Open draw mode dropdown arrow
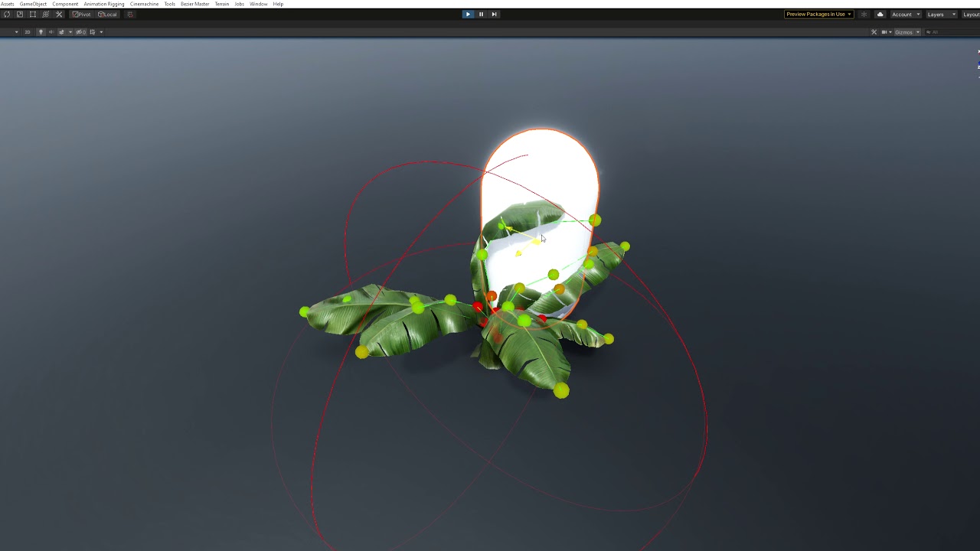980x551 pixels. click(x=16, y=32)
